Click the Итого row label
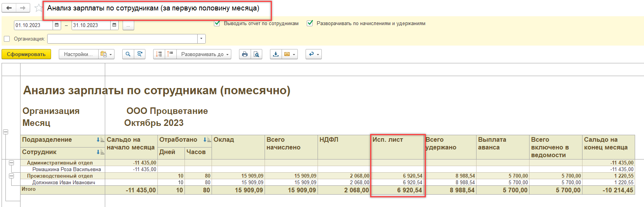The image size is (644, 207). pyautogui.click(x=29, y=189)
